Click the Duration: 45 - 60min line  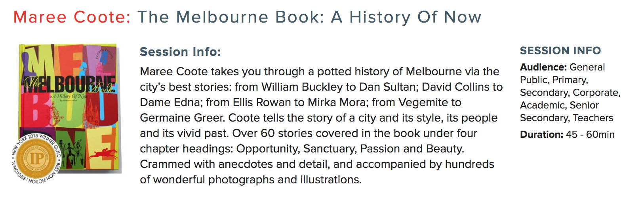(567, 135)
